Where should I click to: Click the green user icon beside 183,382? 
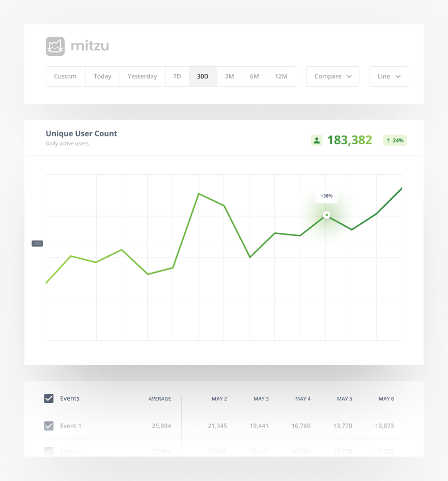(317, 140)
